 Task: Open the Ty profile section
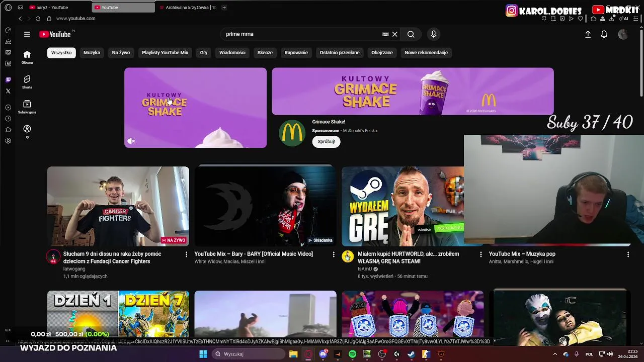click(27, 132)
